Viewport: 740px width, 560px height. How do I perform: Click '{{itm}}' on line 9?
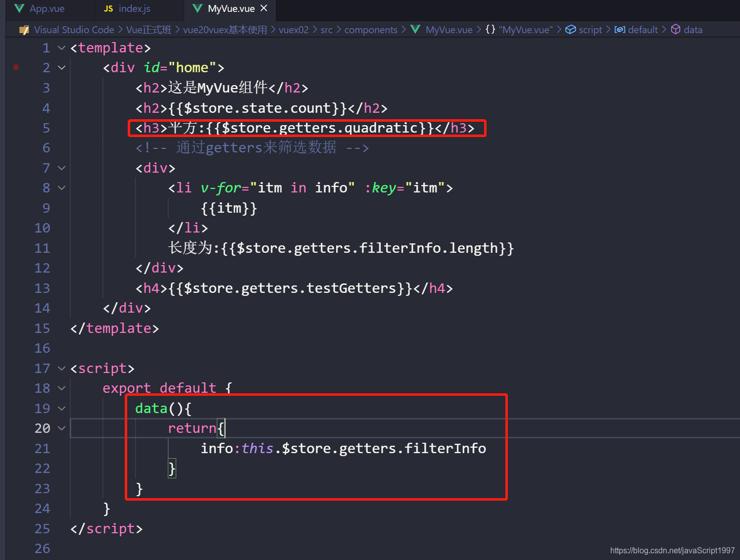[229, 208]
